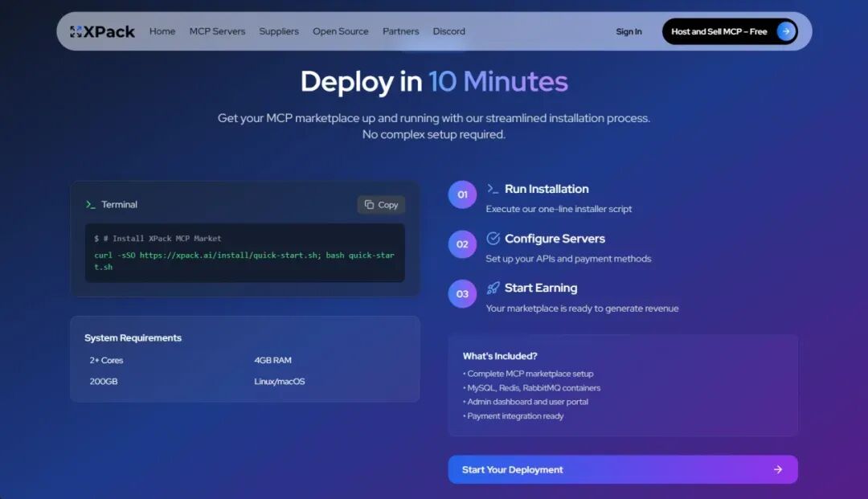Click the Start Earning rocket icon

tap(493, 288)
